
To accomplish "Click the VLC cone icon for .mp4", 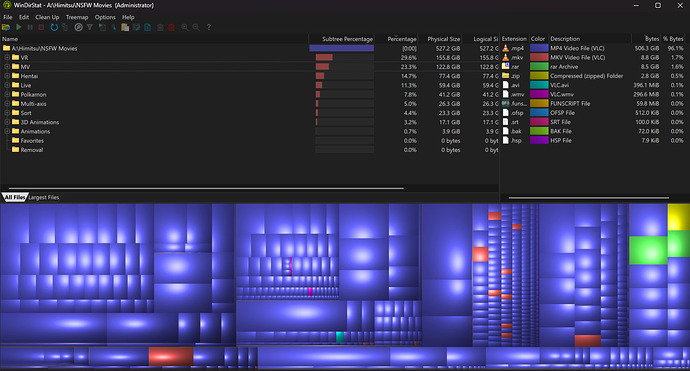I will [506, 48].
